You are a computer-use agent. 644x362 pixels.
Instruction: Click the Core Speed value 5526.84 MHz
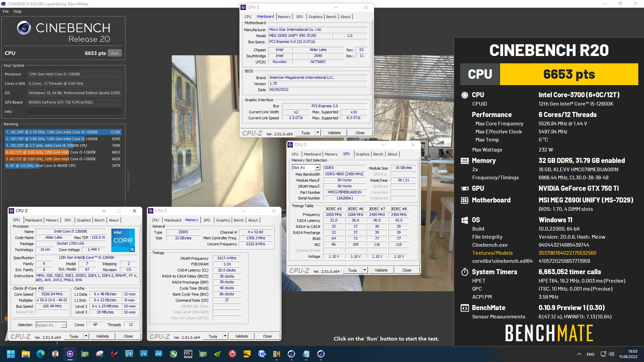52,294
